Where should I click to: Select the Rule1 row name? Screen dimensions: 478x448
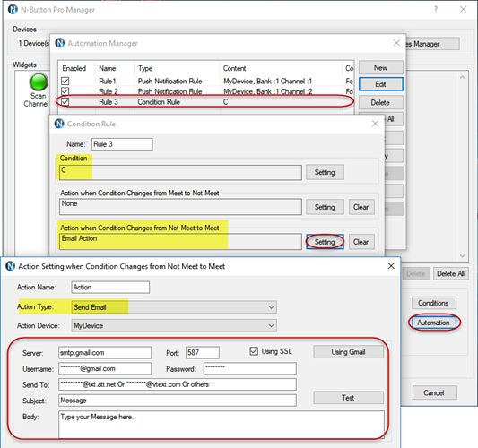tap(108, 81)
